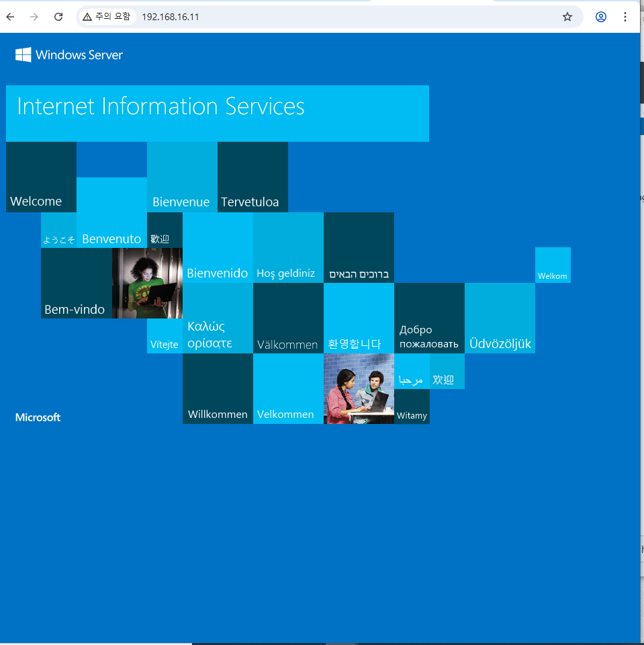Go back to the previous page
Viewport: 644px width, 645px height.
[11, 17]
